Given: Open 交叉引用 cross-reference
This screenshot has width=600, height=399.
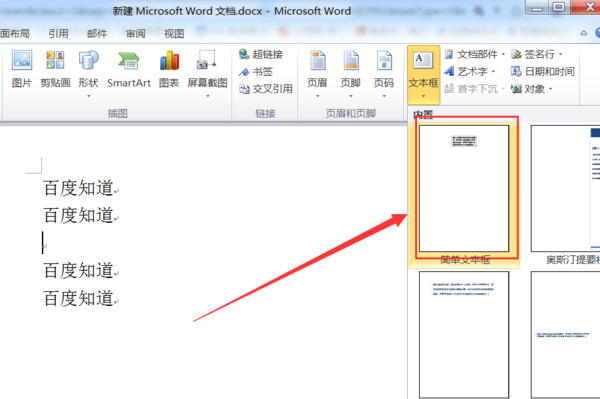Looking at the screenshot, I should pyautogui.click(x=266, y=89).
